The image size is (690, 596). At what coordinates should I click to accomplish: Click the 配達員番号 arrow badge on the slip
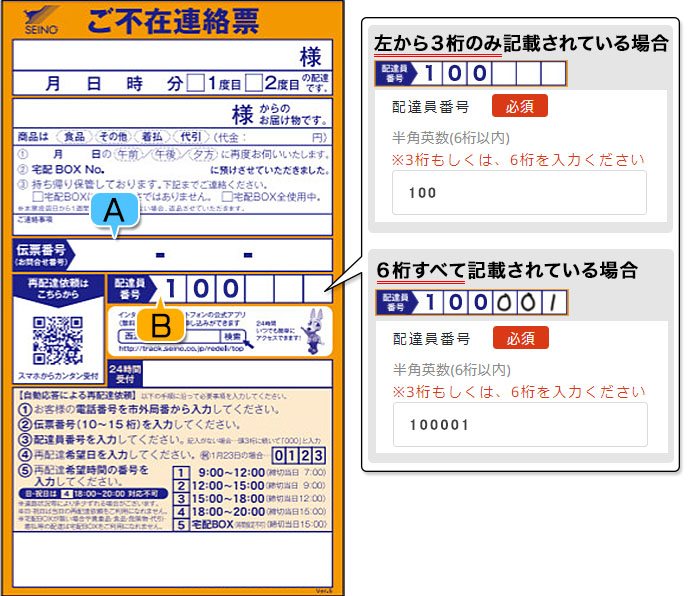pyautogui.click(x=132, y=289)
